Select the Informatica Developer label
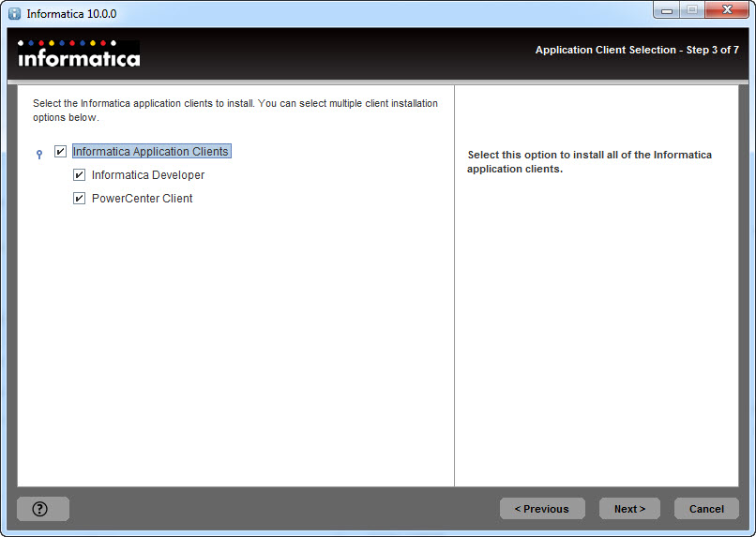This screenshot has width=756, height=537. click(148, 175)
